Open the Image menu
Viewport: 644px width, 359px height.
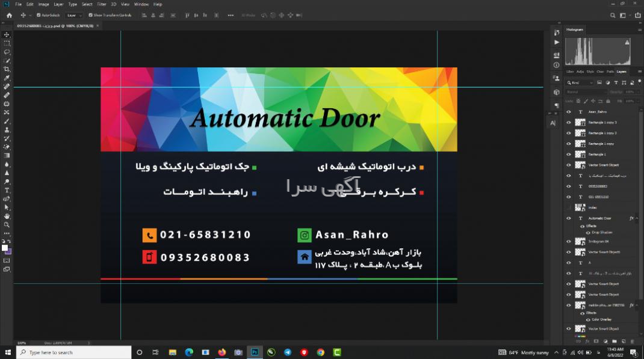43,4
